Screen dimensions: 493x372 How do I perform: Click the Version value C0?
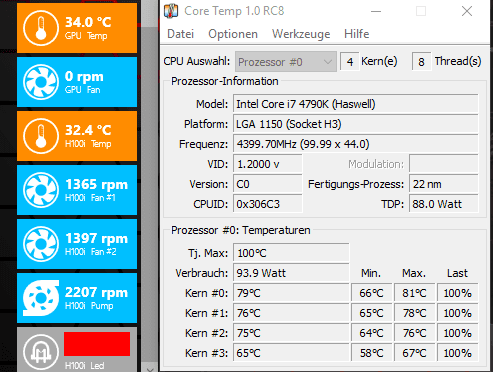(268, 184)
